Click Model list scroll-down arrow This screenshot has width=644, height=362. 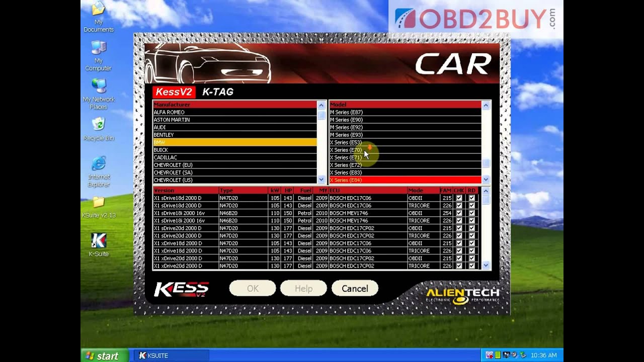(x=486, y=179)
